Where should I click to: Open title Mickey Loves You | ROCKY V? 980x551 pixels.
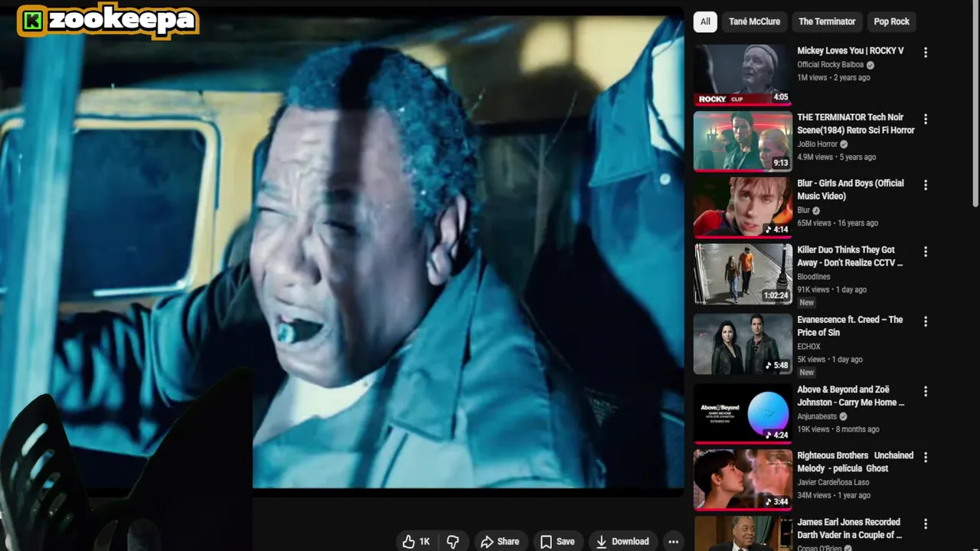pos(851,51)
